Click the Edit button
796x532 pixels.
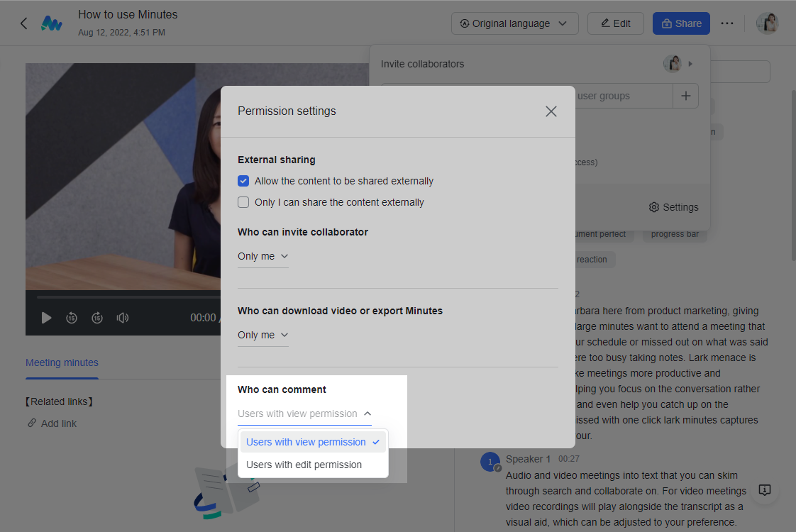[615, 23]
